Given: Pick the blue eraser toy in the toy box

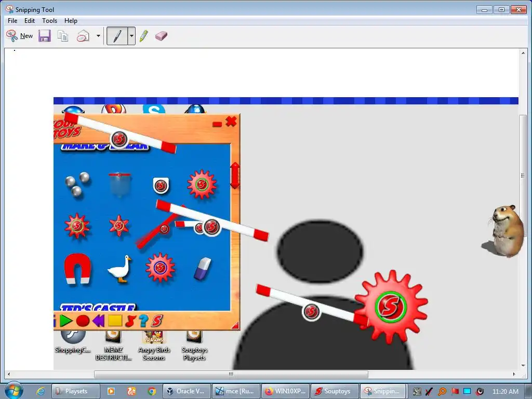Looking at the screenshot, I should click(x=203, y=269).
